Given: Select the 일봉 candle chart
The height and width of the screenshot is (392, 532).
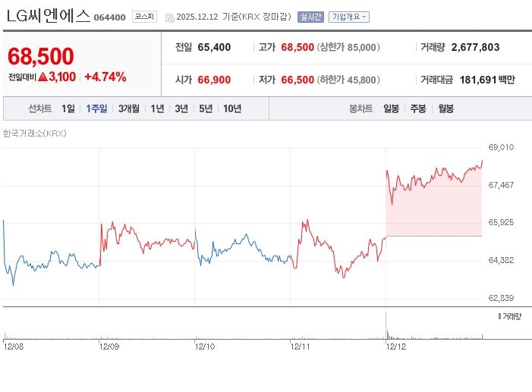Looking at the screenshot, I should click(392, 108).
